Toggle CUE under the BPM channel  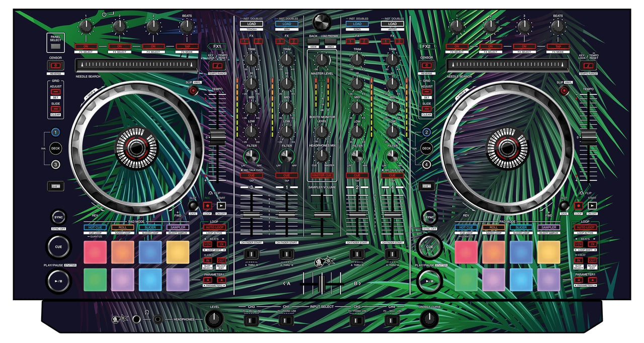tap(287, 175)
